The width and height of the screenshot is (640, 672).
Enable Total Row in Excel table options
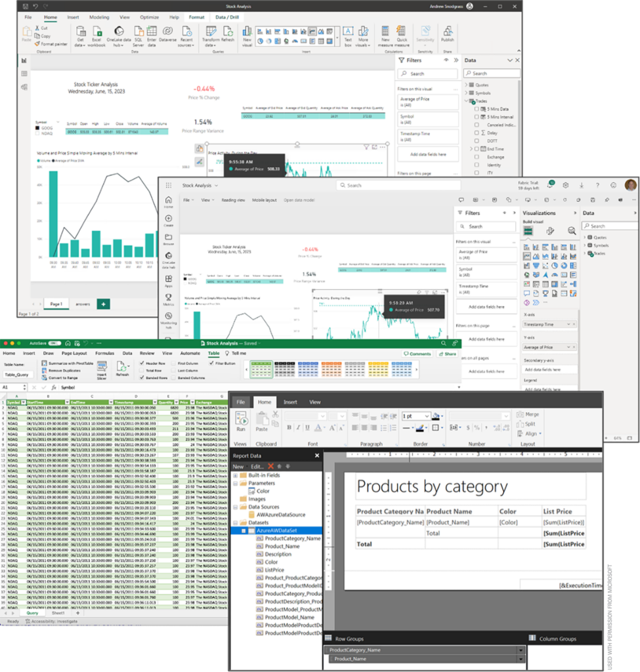141,371
